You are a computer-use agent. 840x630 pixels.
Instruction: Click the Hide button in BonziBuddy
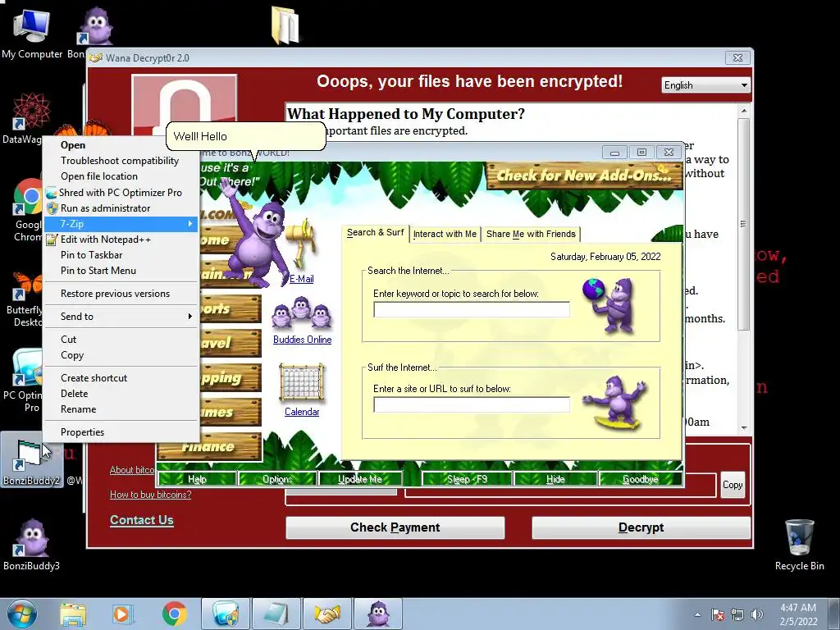point(555,479)
